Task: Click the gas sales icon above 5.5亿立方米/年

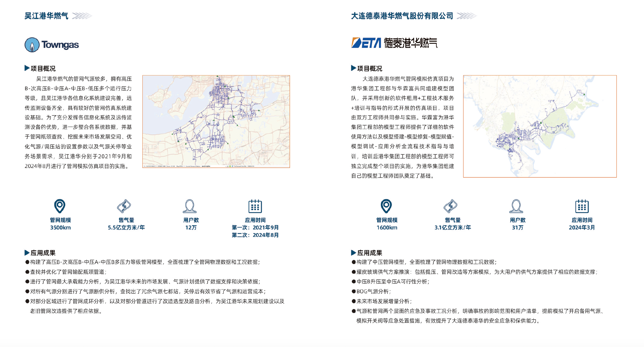Action: click(124, 206)
